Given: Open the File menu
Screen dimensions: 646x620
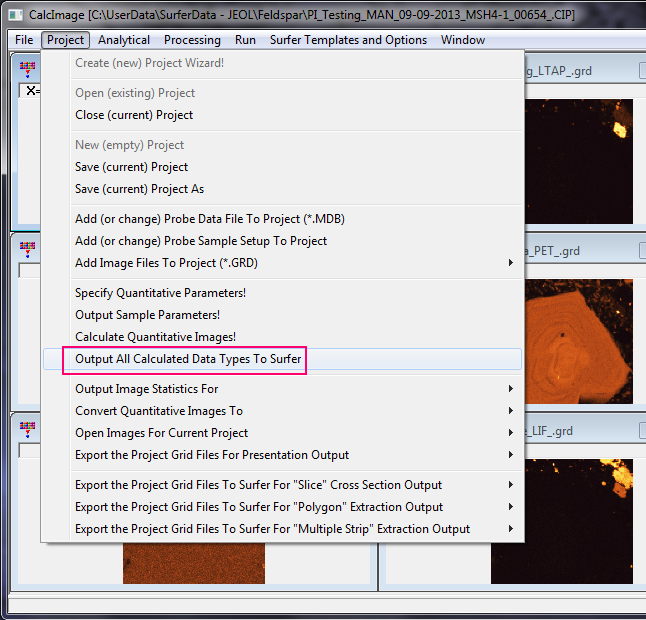Looking at the screenshot, I should click(x=24, y=40).
